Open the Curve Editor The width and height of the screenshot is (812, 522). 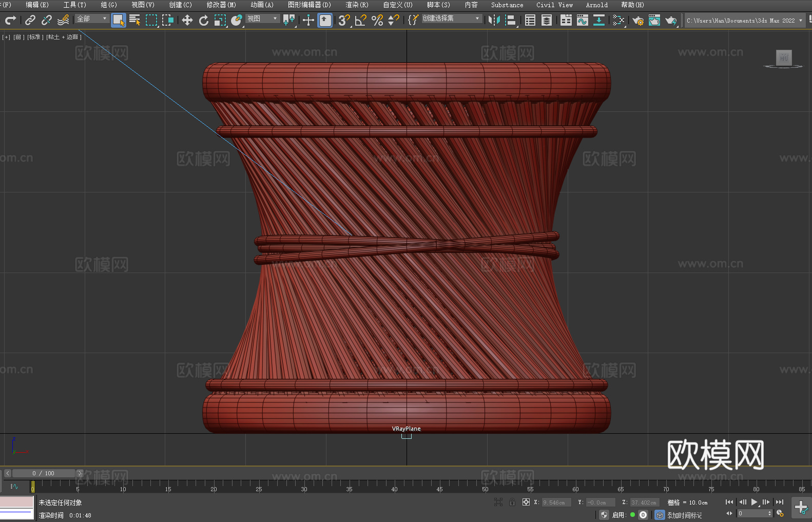tap(583, 20)
